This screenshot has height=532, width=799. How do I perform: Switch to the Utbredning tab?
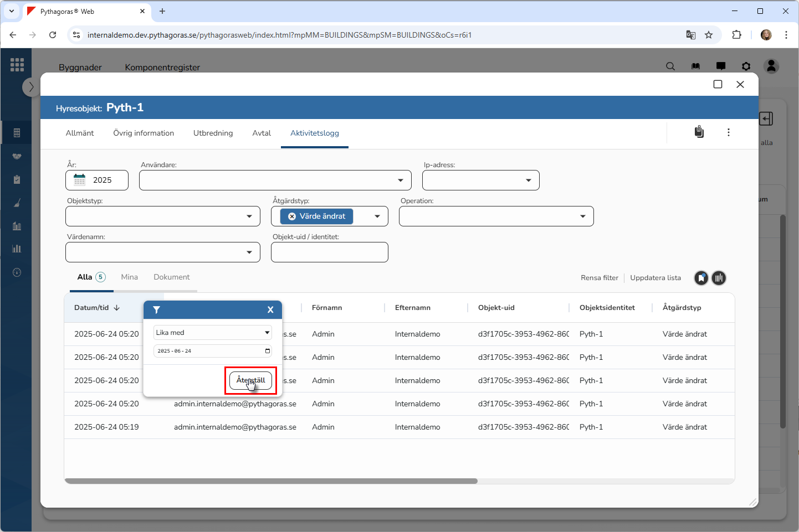coord(213,133)
